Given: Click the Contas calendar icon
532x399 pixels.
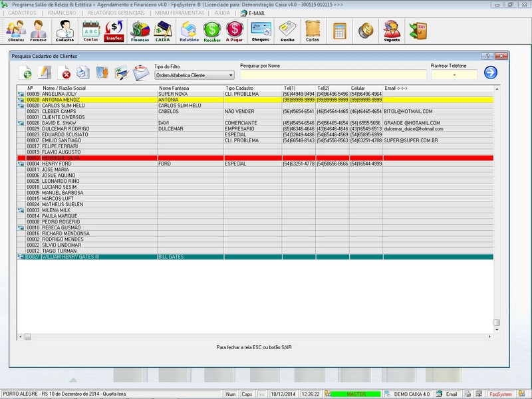Looking at the screenshot, I should tap(90, 31).
